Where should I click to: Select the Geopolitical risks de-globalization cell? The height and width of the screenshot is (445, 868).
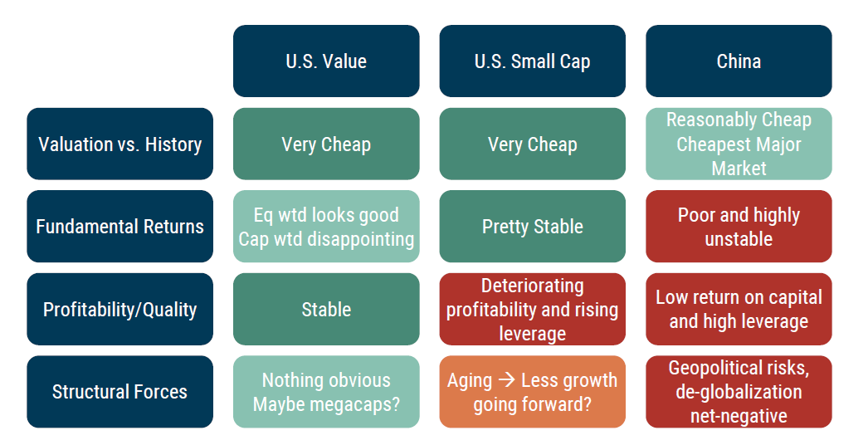point(739,392)
